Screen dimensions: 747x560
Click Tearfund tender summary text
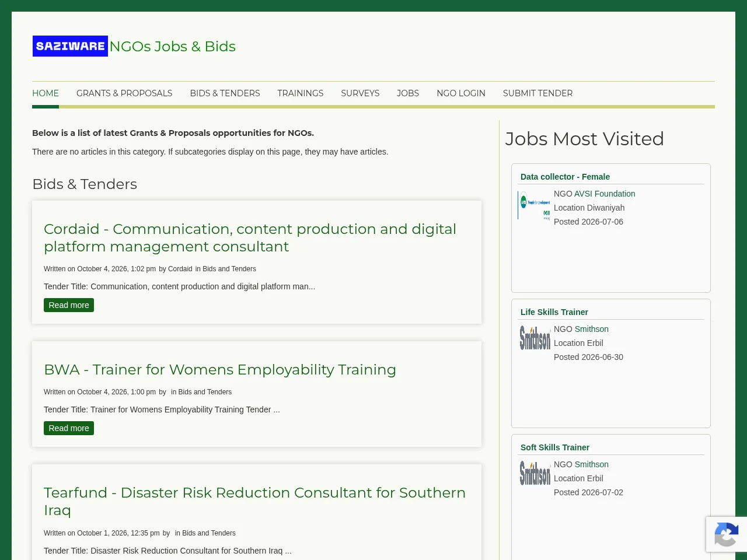point(167,551)
